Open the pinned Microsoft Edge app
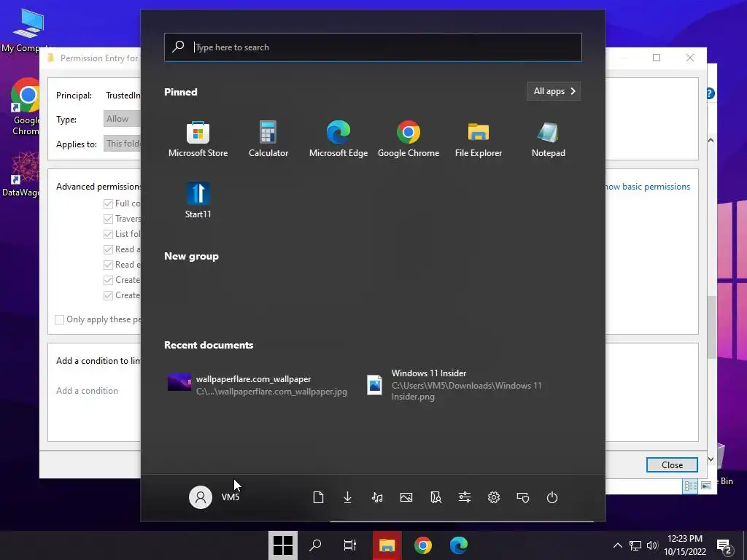Image resolution: width=747 pixels, height=560 pixels. click(x=338, y=139)
